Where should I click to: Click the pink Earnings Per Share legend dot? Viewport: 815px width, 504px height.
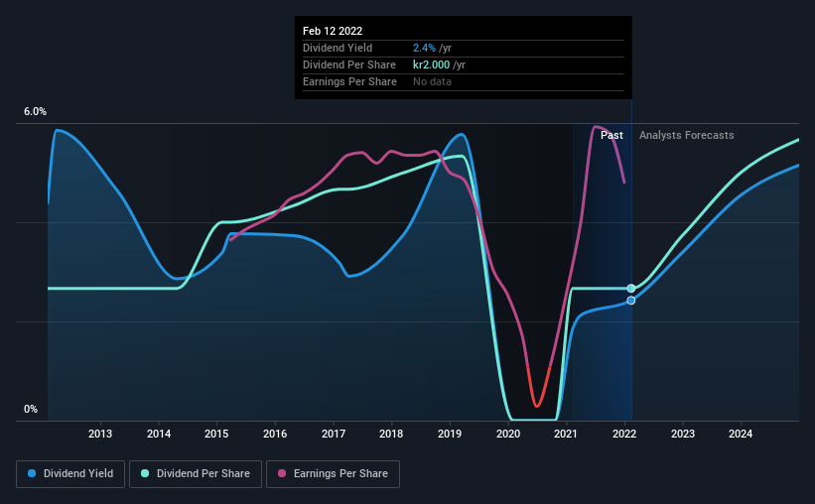pos(282,473)
